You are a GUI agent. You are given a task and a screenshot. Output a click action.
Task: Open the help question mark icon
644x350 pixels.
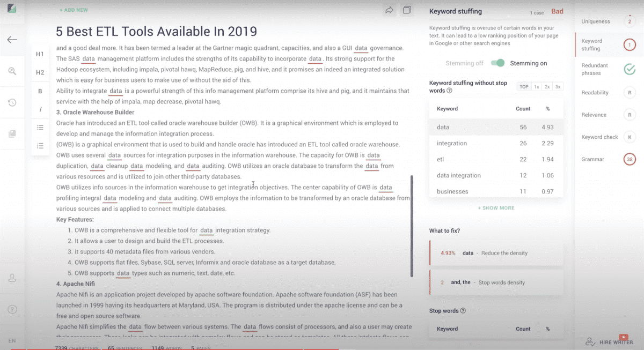coord(12,309)
